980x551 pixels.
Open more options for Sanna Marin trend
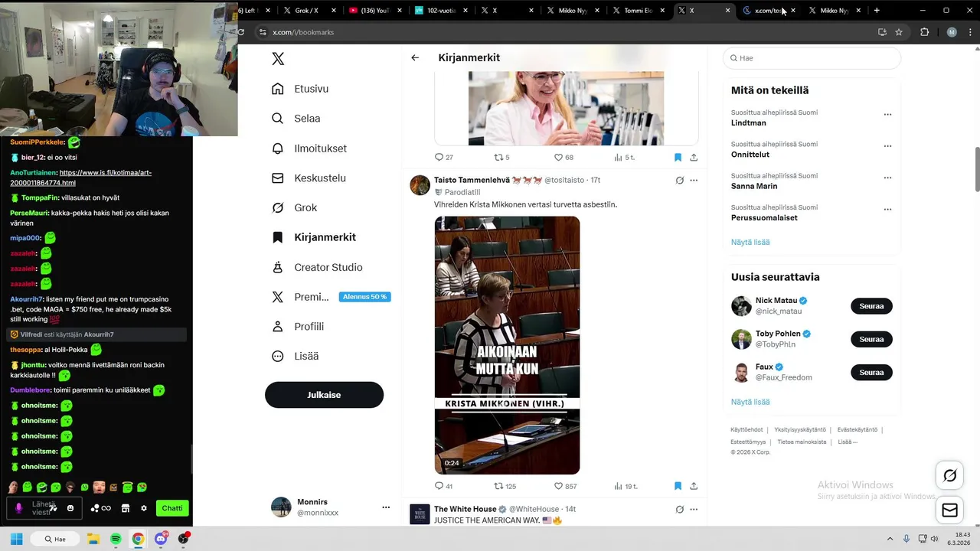(x=887, y=178)
